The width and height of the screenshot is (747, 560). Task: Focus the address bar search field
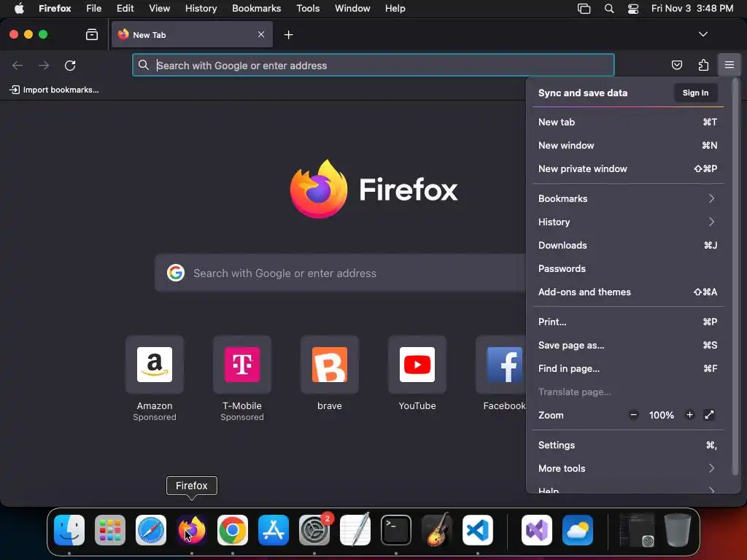[373, 65]
